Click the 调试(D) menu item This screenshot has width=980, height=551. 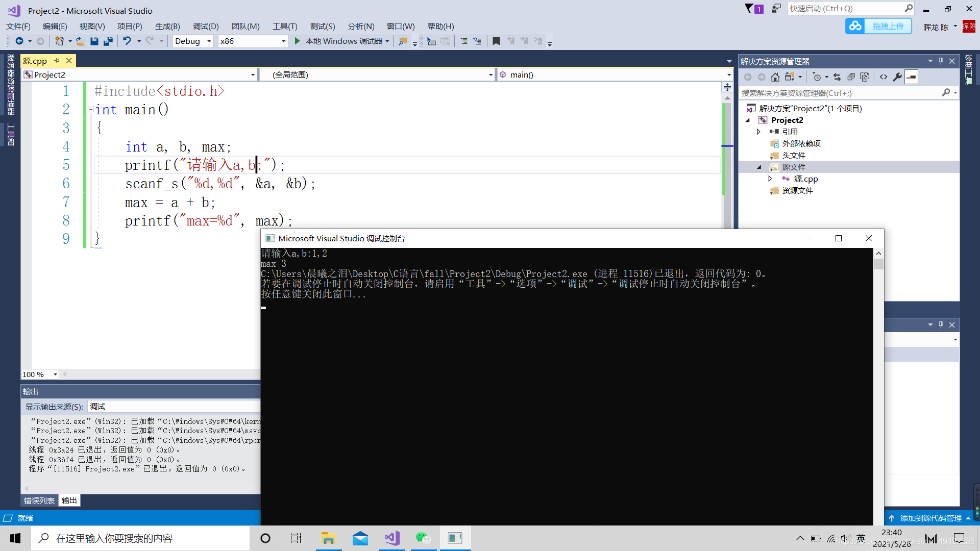(205, 26)
